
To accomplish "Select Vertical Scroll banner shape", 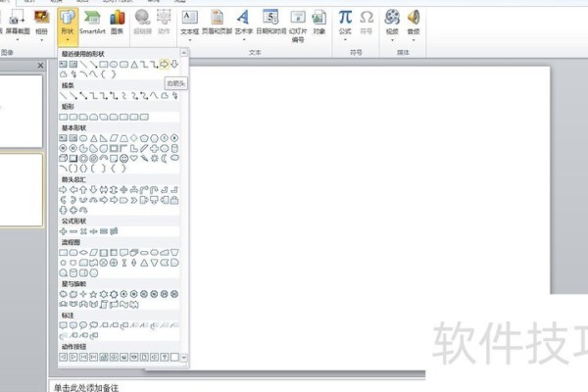I will click(104, 304).
